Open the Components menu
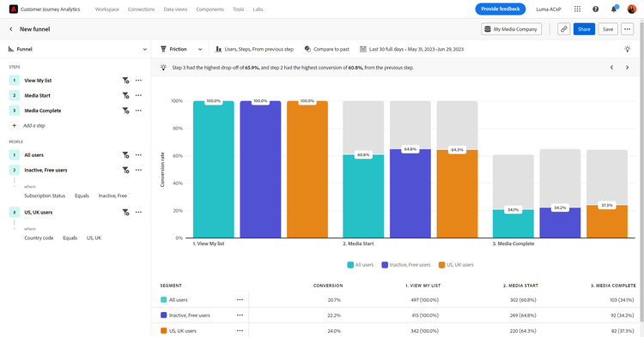This screenshot has width=644, height=337. click(210, 9)
